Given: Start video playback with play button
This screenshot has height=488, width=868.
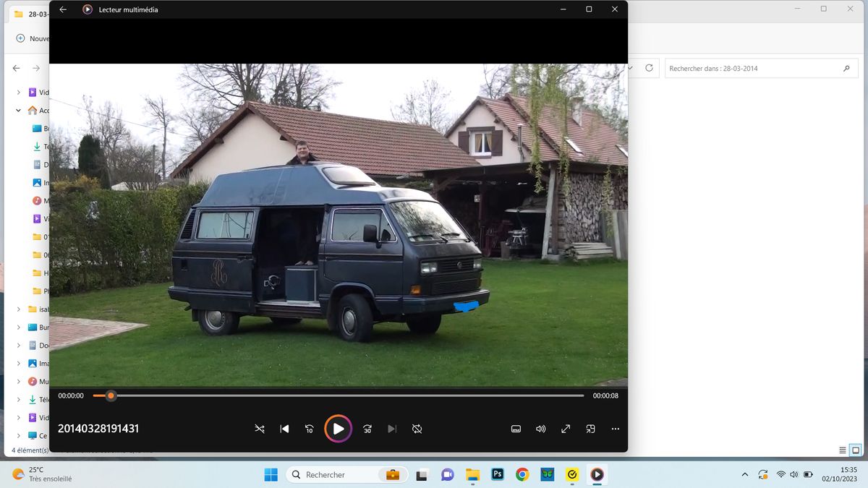Looking at the screenshot, I should point(338,429).
